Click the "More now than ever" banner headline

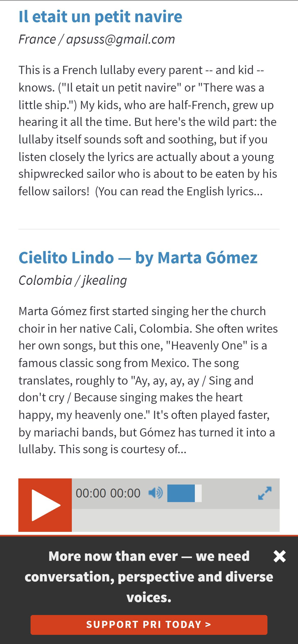pyautogui.click(x=149, y=577)
